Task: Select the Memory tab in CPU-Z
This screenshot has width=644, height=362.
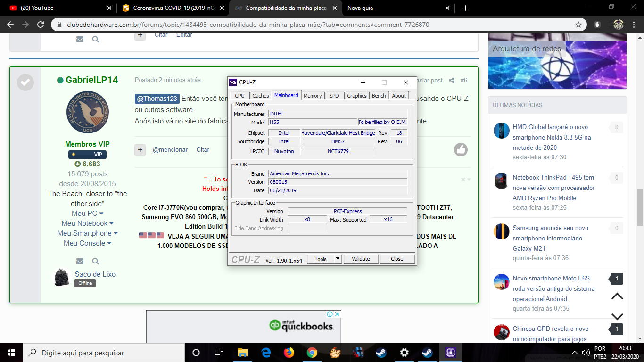Action: [x=312, y=96]
